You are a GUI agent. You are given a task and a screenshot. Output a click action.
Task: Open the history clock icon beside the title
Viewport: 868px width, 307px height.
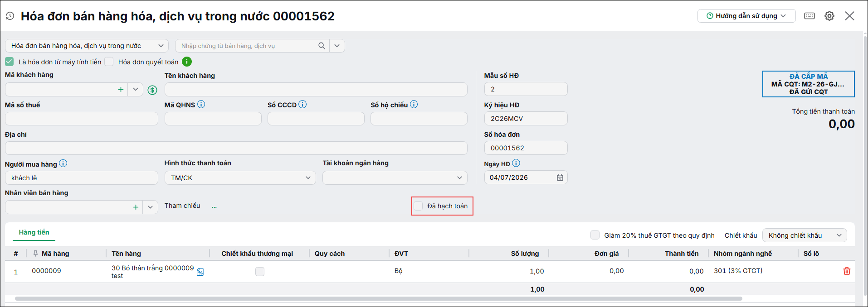click(10, 16)
